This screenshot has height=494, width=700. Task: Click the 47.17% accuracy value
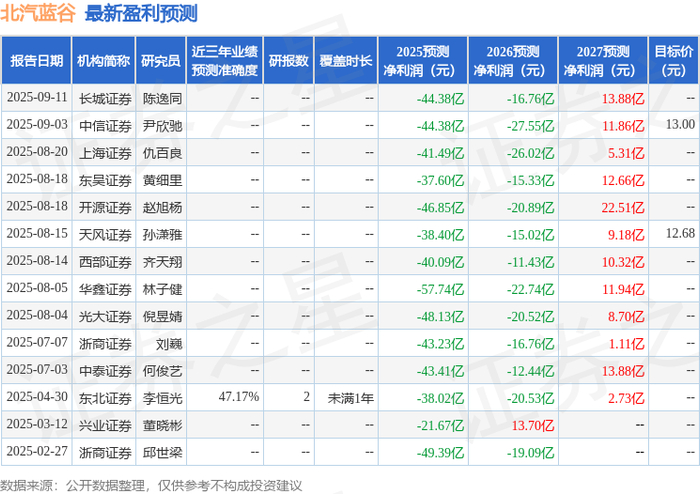tap(239, 397)
